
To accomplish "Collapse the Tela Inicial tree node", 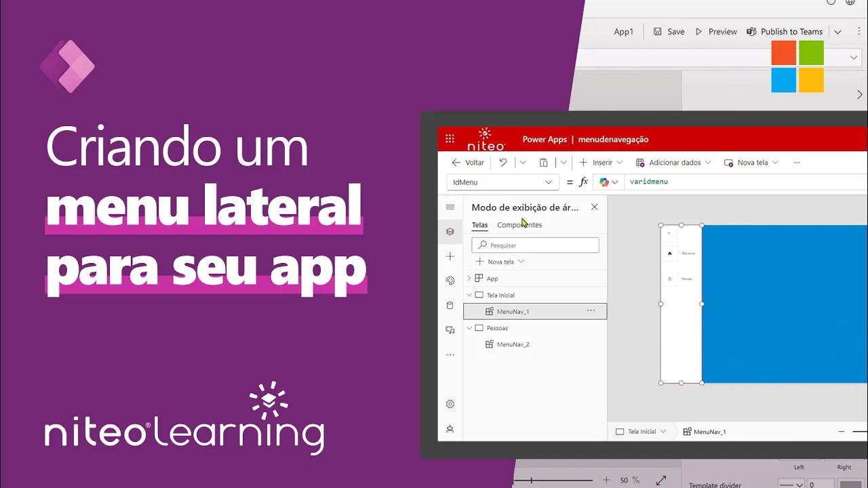I will click(x=469, y=295).
